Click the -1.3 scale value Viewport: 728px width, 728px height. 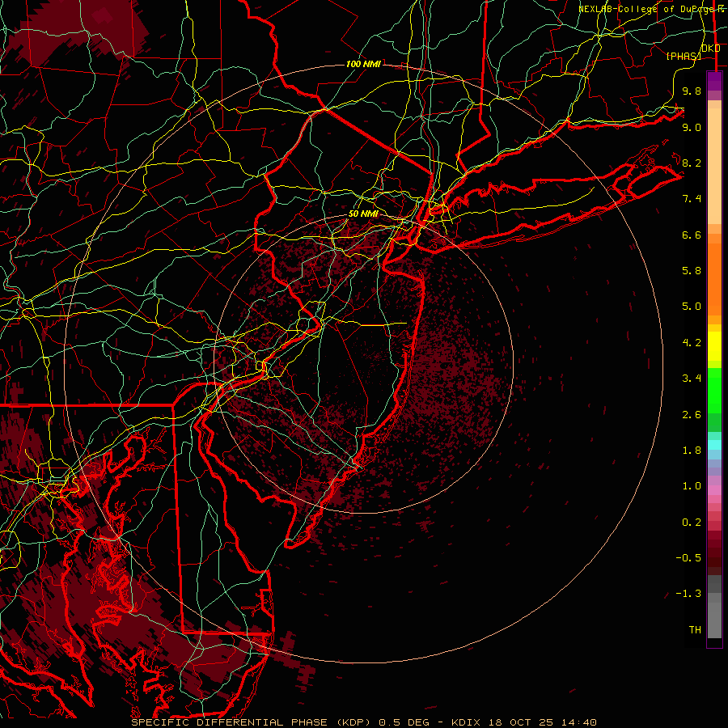click(688, 594)
